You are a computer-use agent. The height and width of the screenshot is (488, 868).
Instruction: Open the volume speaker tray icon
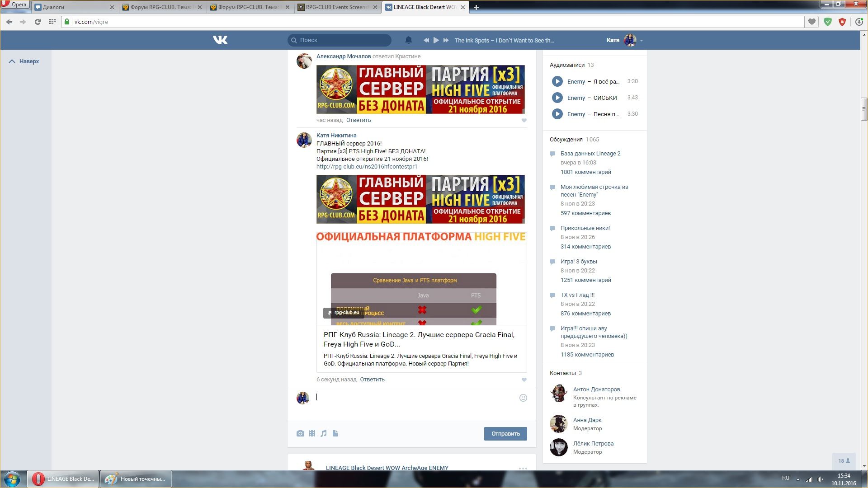[820, 479]
